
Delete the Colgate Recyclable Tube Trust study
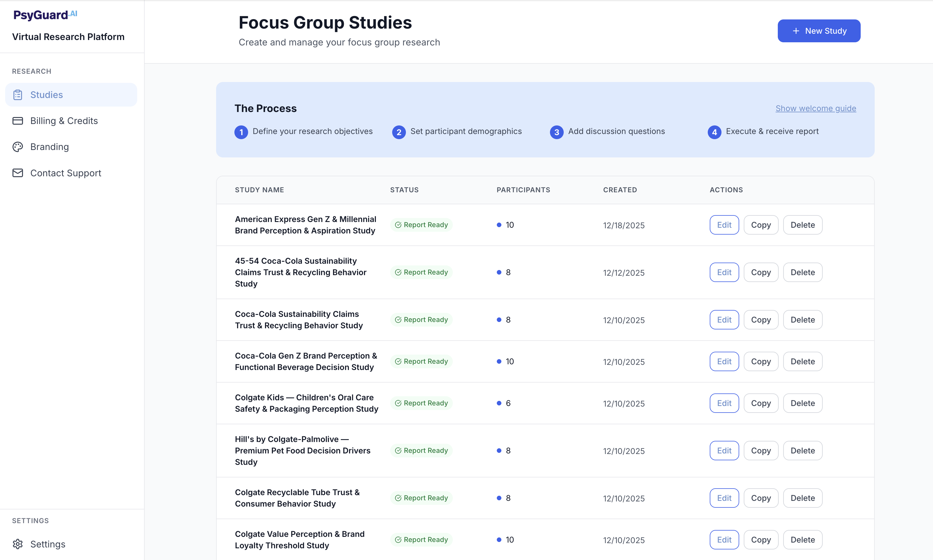pos(803,498)
